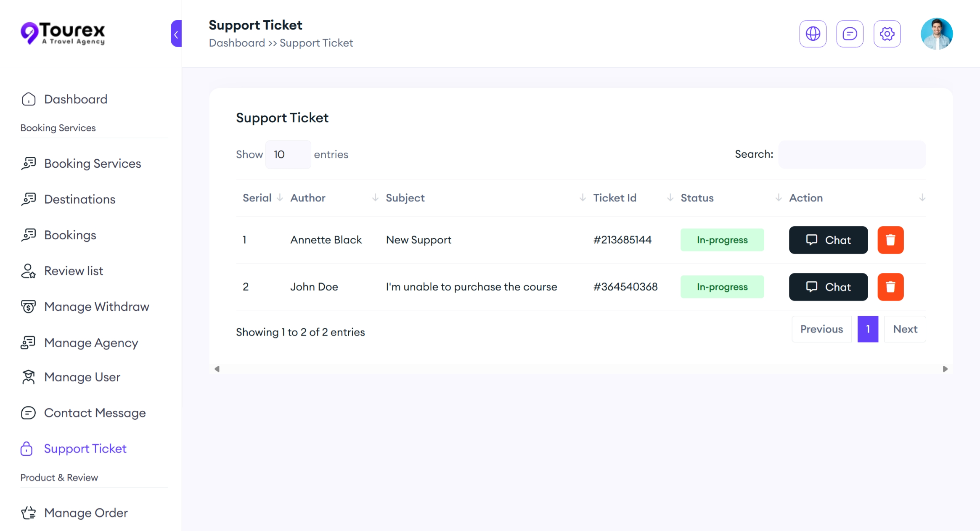The height and width of the screenshot is (531, 980).
Task: Delete Annette Black's support ticket
Action: 890,240
